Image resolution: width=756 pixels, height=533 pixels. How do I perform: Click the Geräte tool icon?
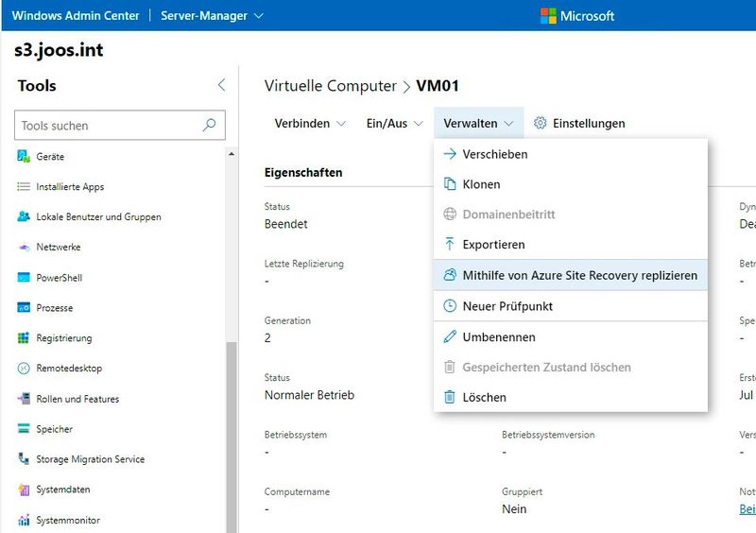[24, 156]
